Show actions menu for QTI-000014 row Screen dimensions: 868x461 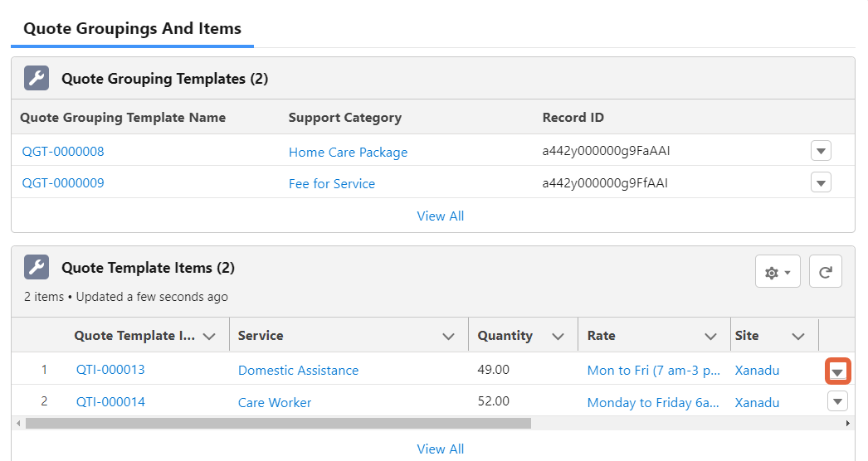click(838, 402)
